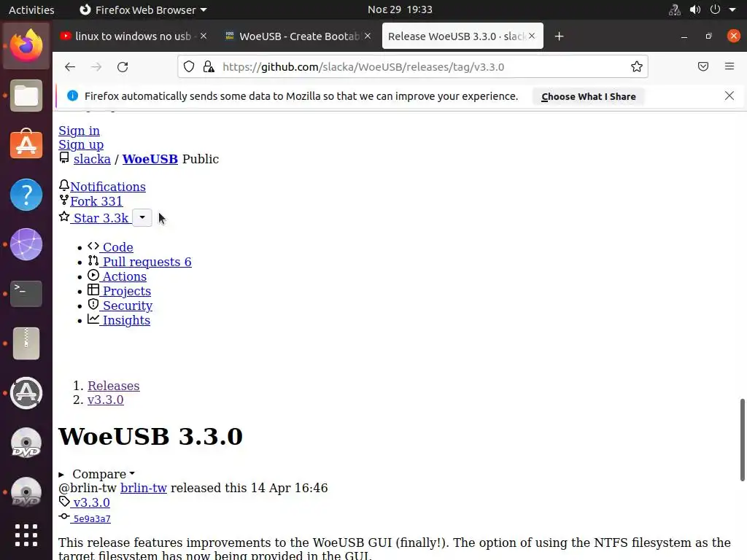Show Applications grid in dock
Viewport: 747px width, 560px height.
pos(26,535)
